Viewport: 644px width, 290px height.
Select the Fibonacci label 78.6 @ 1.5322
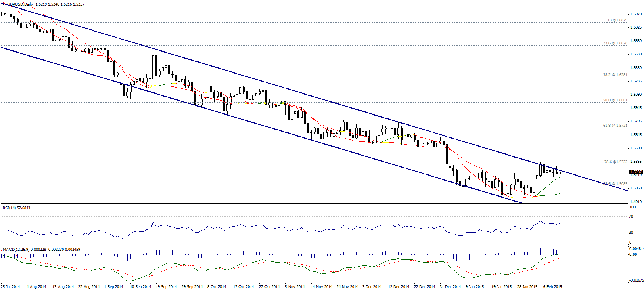tap(616, 162)
